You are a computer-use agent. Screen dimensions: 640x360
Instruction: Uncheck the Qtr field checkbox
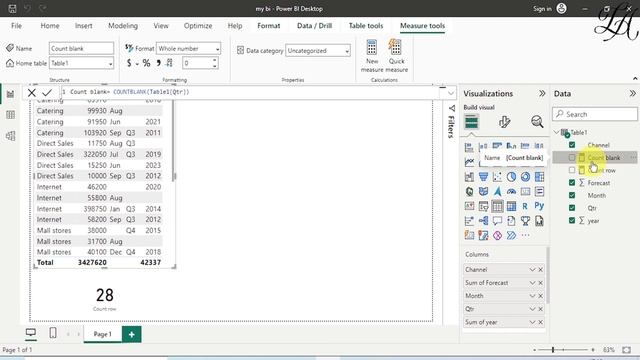coord(572,208)
